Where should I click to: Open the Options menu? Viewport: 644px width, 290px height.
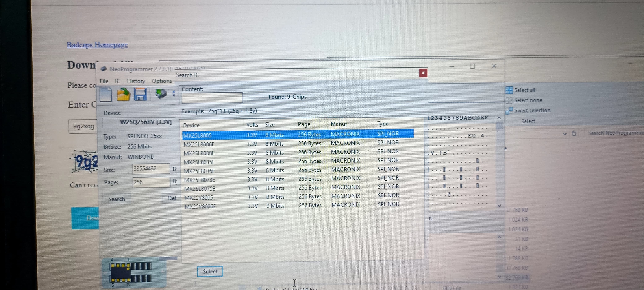(x=162, y=81)
